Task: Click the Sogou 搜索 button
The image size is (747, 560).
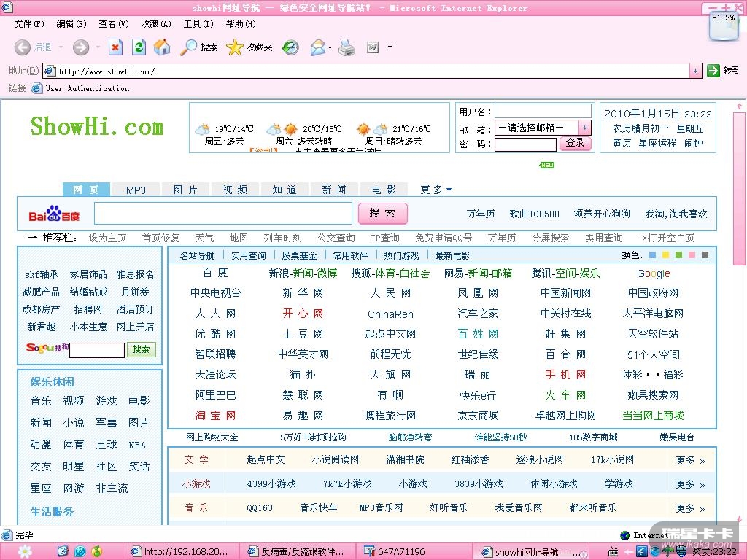Action: (x=141, y=349)
